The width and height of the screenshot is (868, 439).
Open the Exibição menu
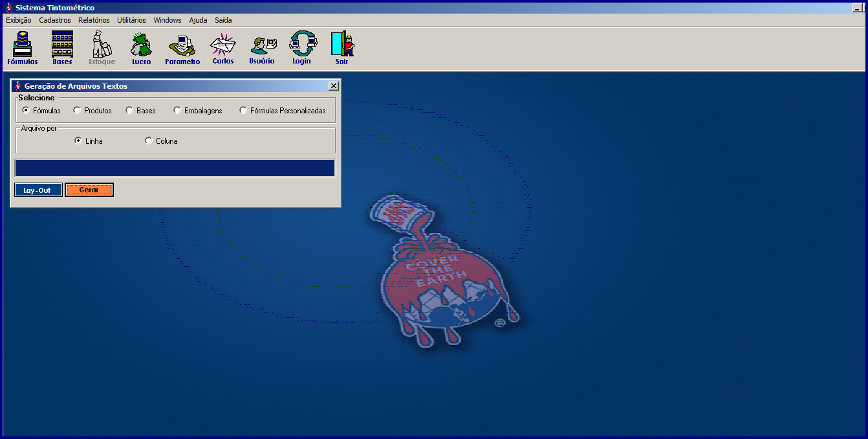click(x=18, y=20)
